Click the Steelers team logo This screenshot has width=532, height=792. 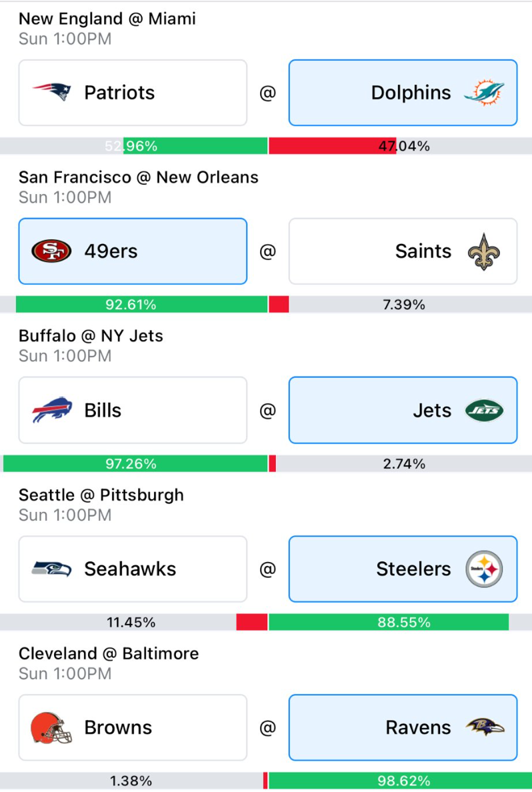coord(484,569)
